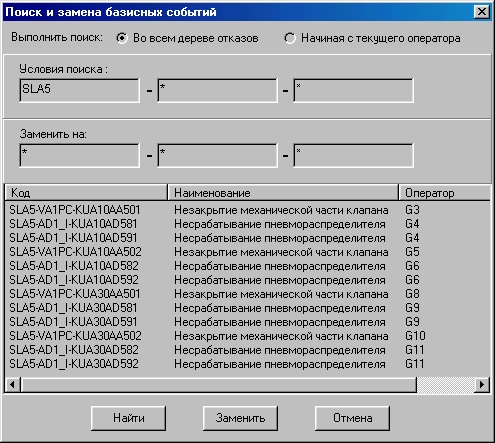The image size is (495, 443).
Task: Sort by the Код column header
Action: click(x=86, y=193)
